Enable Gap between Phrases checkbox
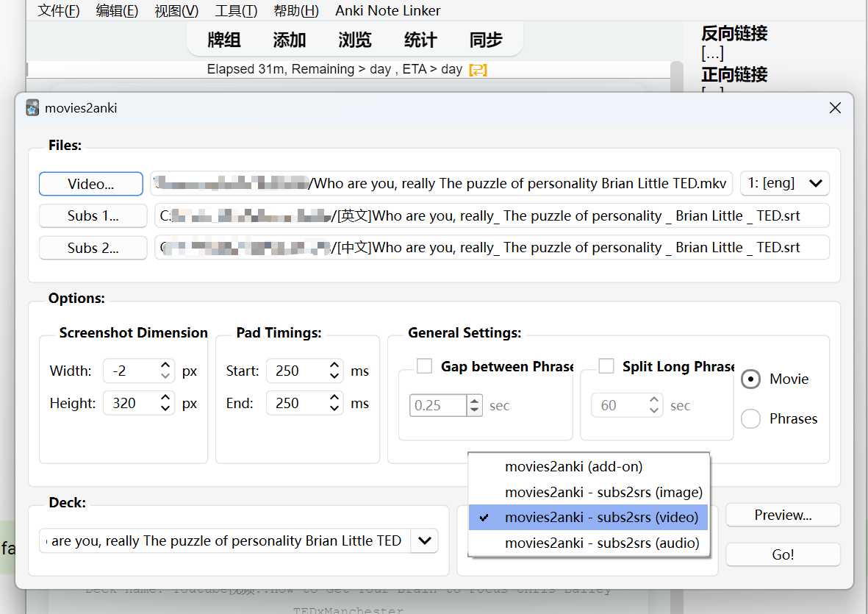The image size is (868, 614). pos(424,366)
